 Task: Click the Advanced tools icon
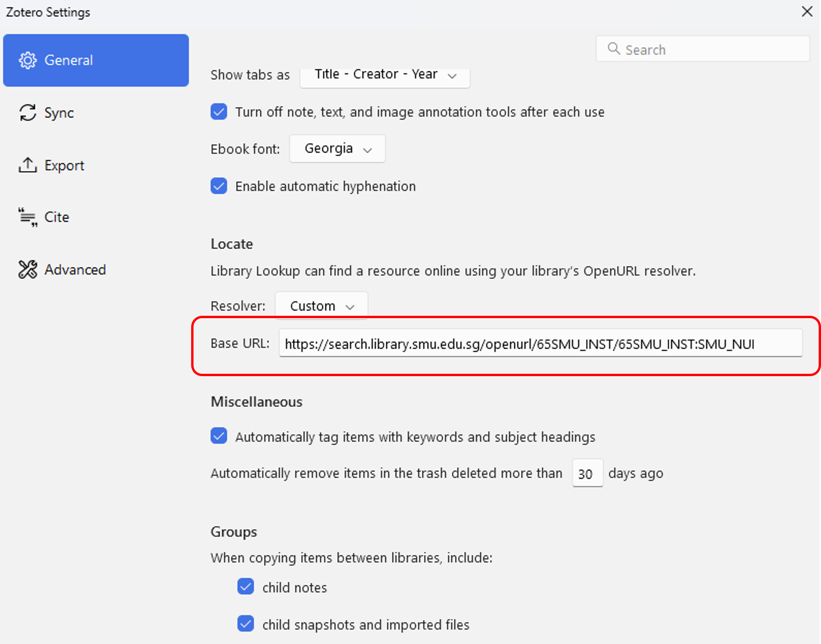coord(28,270)
